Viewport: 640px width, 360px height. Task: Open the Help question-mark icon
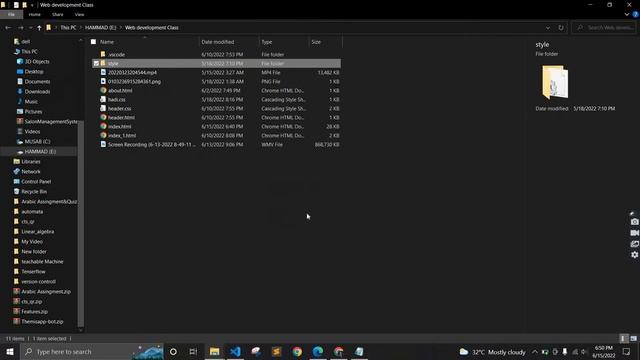pos(636,14)
